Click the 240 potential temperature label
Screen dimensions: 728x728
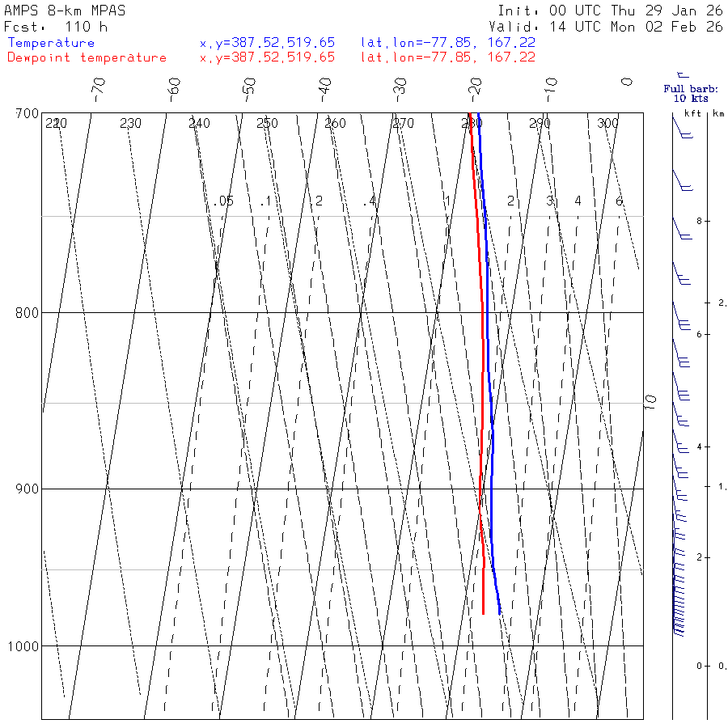click(199, 123)
